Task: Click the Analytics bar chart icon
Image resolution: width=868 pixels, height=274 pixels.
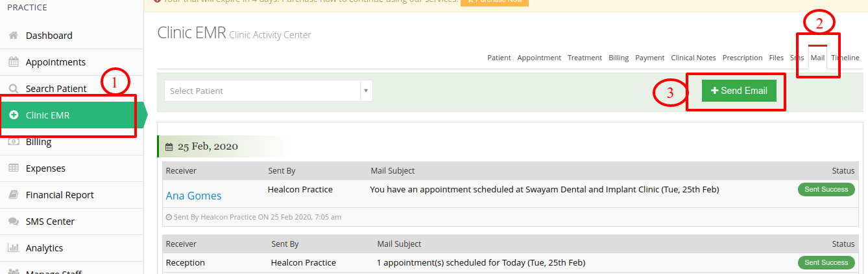Action: pos(13,248)
